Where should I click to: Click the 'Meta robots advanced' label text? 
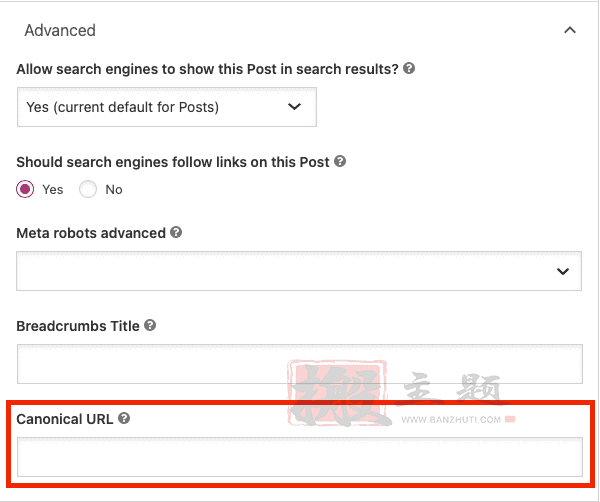91,233
